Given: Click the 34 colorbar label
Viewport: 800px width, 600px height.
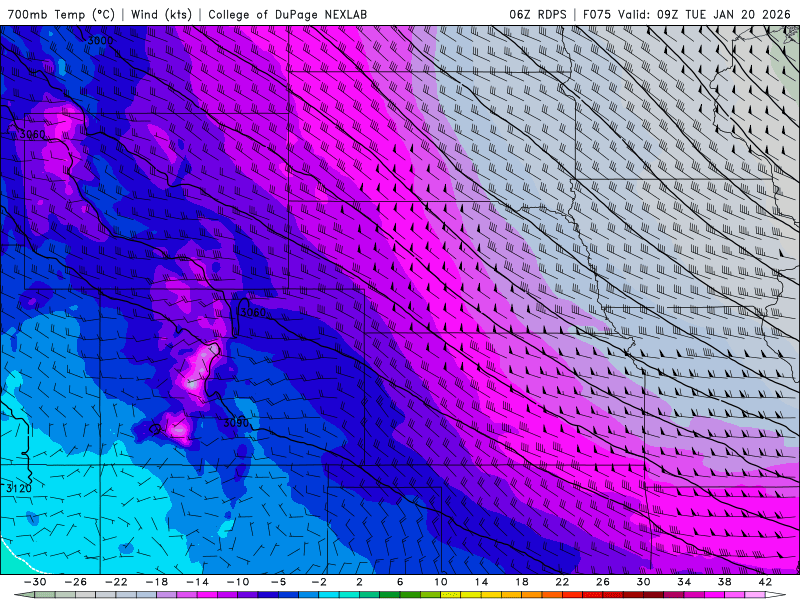Looking at the screenshot, I should coord(684,582).
